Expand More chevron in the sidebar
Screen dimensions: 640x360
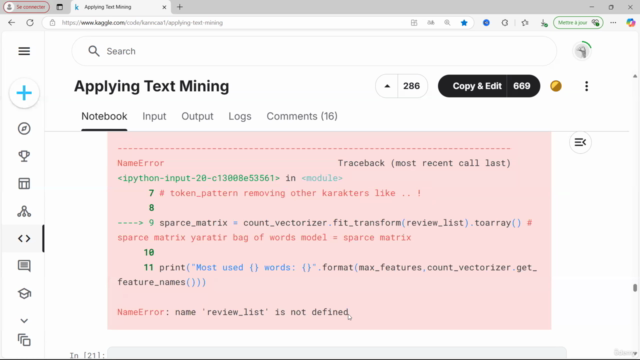pos(24,321)
